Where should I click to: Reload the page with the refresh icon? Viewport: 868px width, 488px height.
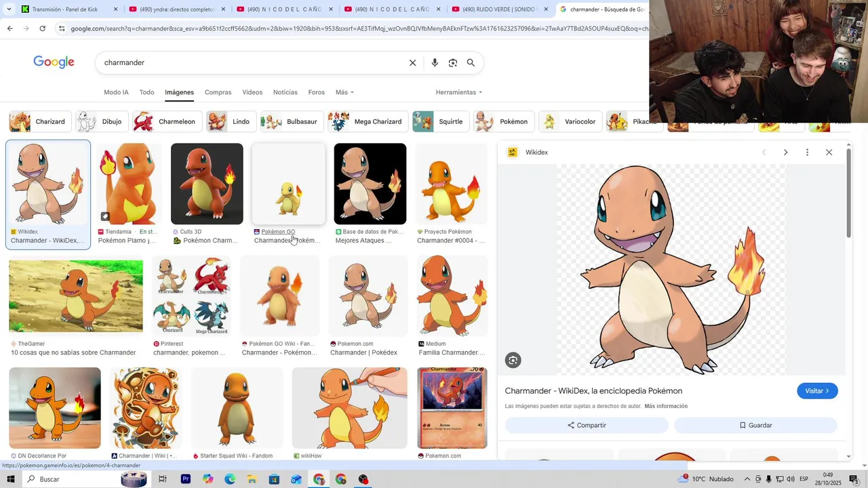pos(42,28)
